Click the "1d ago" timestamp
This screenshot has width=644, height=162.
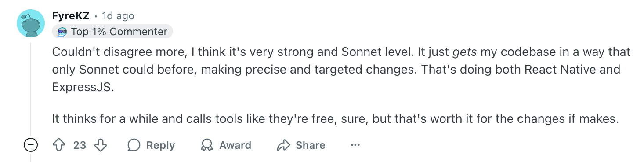point(118,16)
